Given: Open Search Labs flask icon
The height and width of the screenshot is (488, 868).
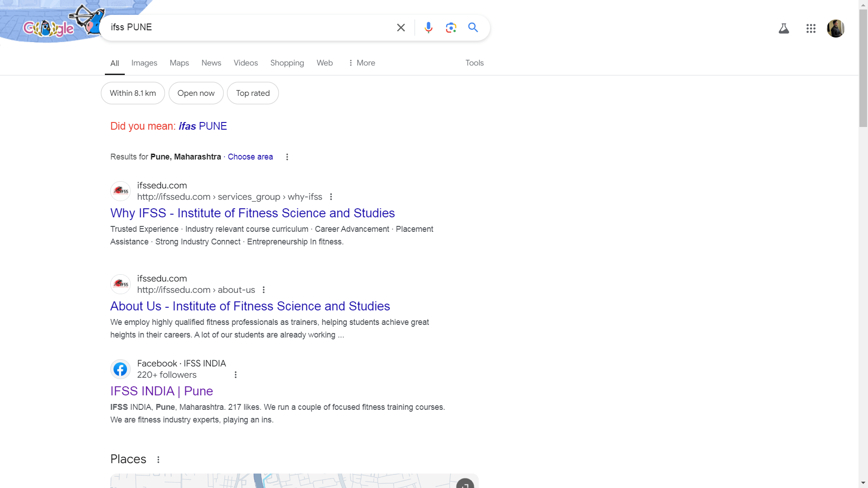Looking at the screenshot, I should coord(783,28).
